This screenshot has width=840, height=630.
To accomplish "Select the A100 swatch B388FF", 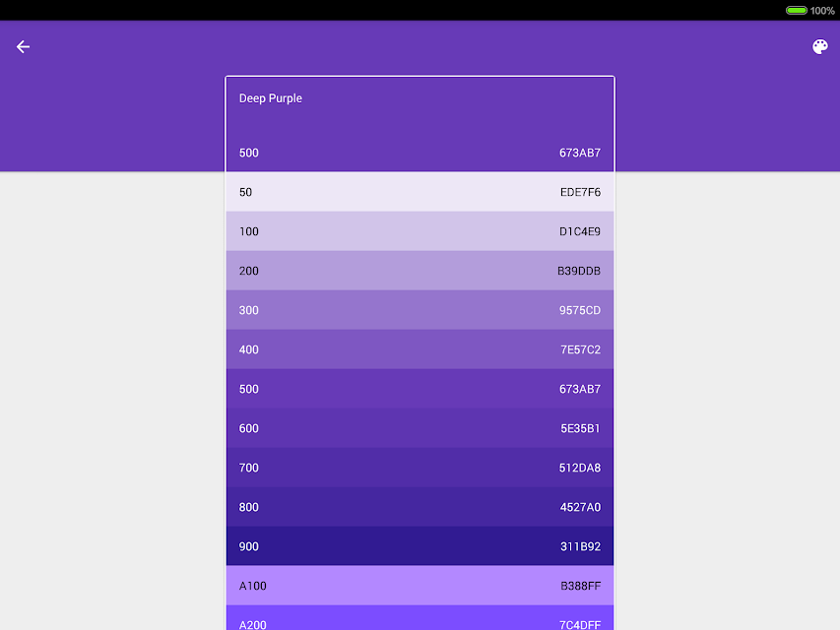I will [x=420, y=586].
